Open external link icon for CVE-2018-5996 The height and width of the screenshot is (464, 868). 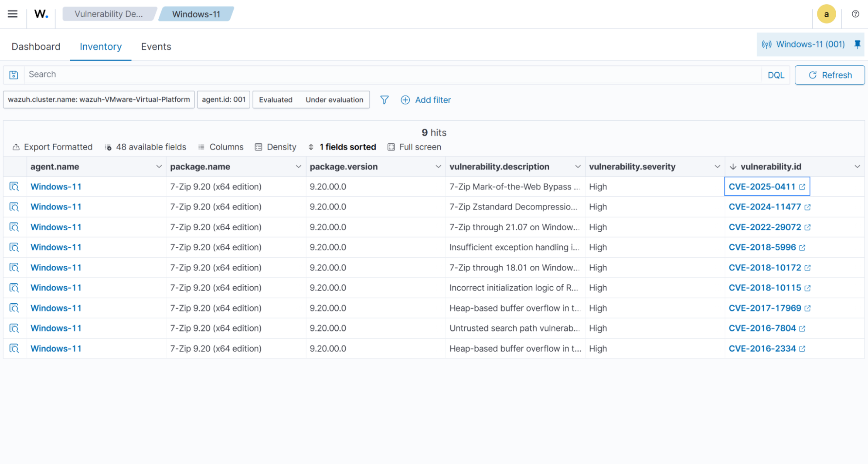pyautogui.click(x=802, y=247)
